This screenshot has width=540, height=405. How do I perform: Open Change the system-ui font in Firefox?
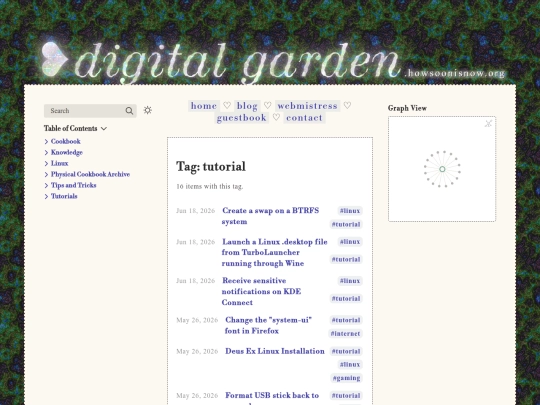[x=268, y=325]
